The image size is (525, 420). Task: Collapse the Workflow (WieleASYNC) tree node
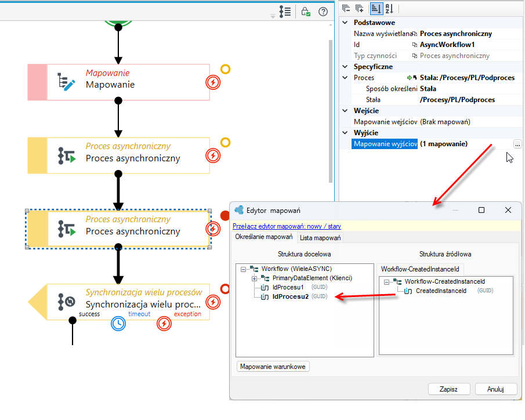pyautogui.click(x=244, y=269)
